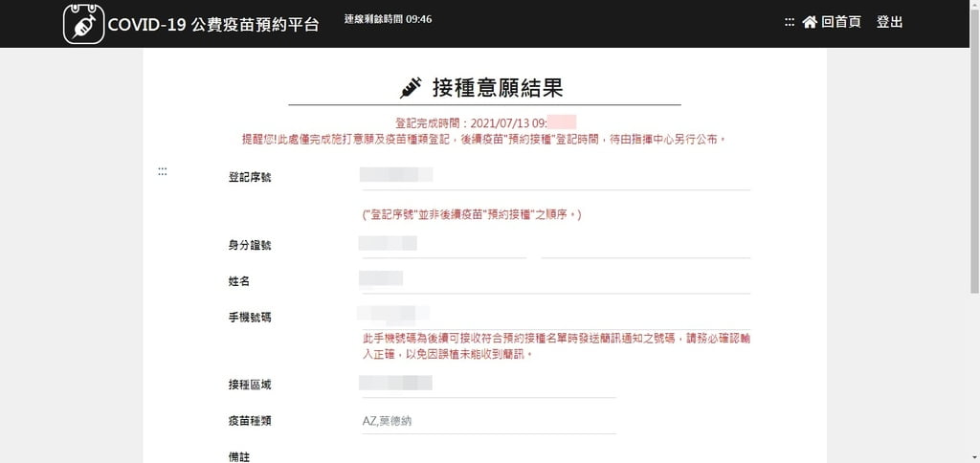This screenshot has height=463, width=980.
Task: Click the 手機號碼 phone number field
Action: [555, 314]
